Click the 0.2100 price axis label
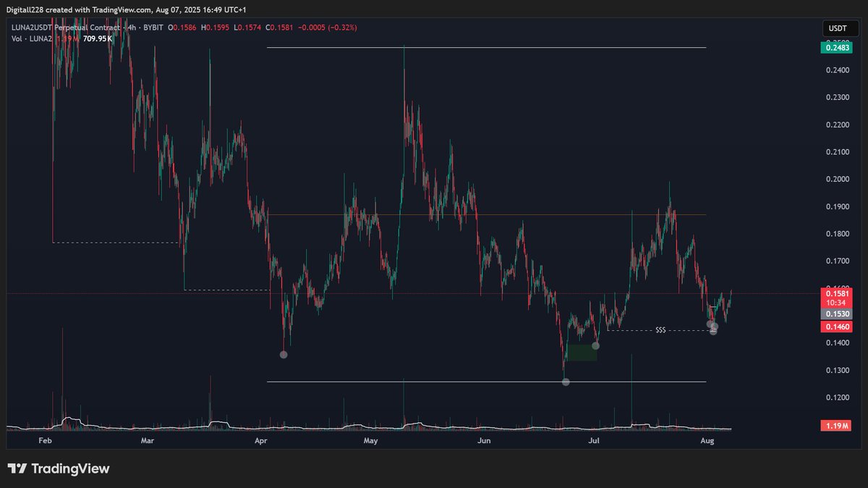Viewport: 868px width, 488px height. click(837, 152)
